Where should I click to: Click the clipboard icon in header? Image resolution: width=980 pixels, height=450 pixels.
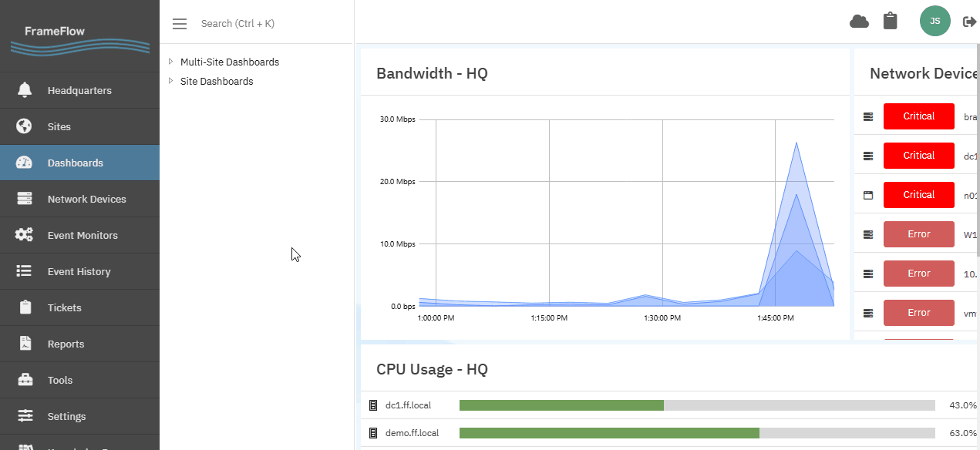(891, 21)
